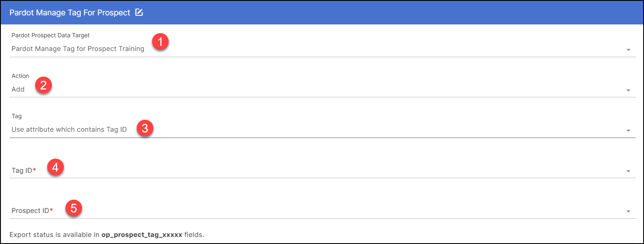Screen dimensions: 644x244
Task: Open the Tag ID dropdown
Action: pyautogui.click(x=290, y=170)
